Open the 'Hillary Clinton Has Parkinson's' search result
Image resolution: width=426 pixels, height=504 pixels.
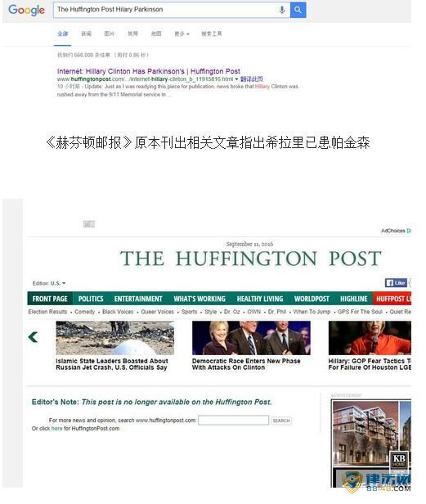tap(149, 71)
